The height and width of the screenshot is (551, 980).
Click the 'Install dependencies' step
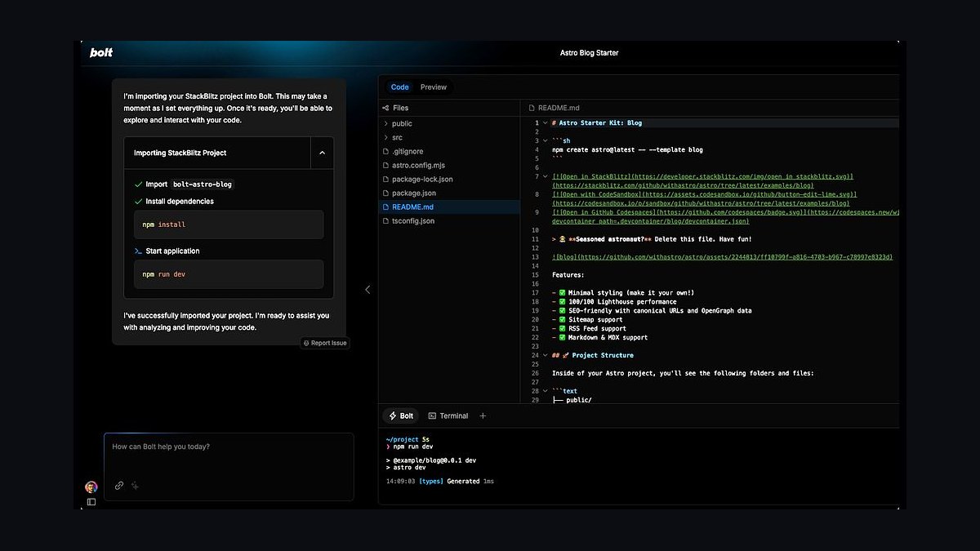coord(180,202)
